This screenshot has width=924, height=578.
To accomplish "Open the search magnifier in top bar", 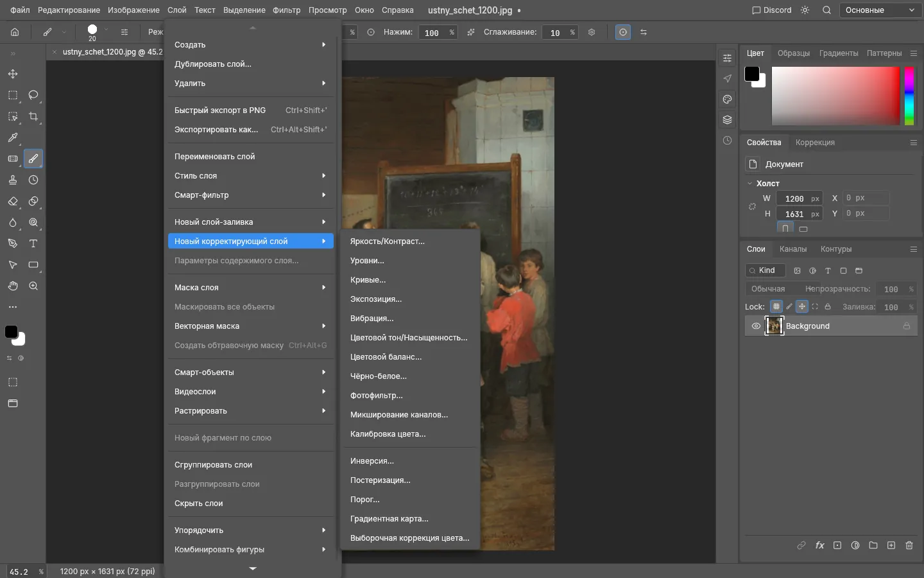I will coord(827,10).
